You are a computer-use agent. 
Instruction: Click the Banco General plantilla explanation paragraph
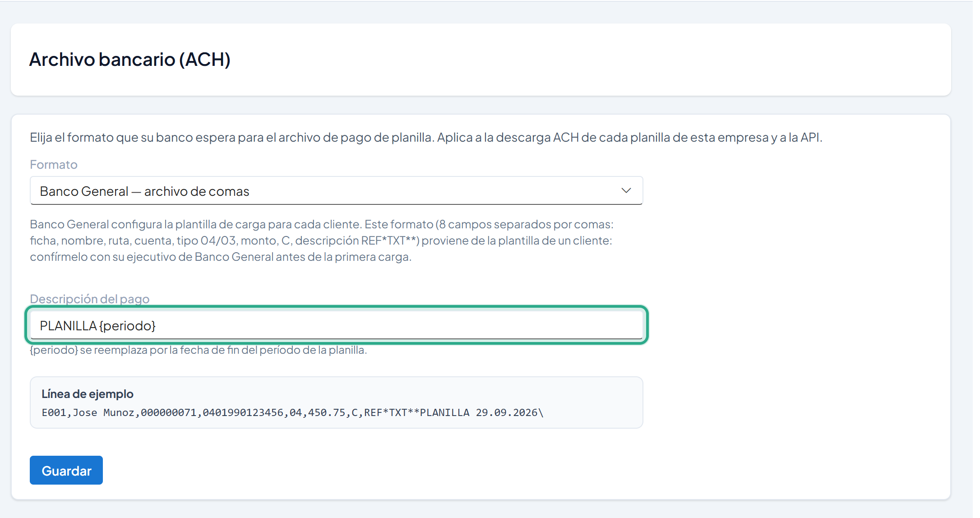pos(322,240)
